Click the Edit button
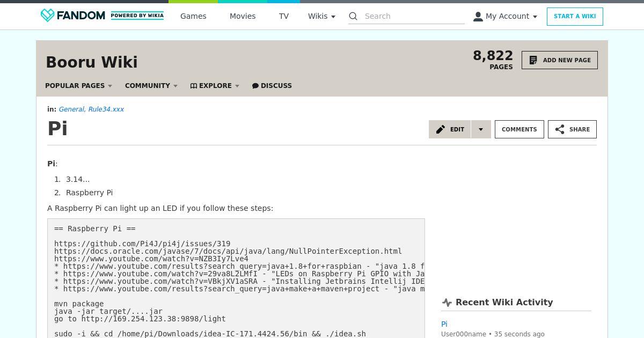The height and width of the screenshot is (338, 644). pyautogui.click(x=450, y=129)
